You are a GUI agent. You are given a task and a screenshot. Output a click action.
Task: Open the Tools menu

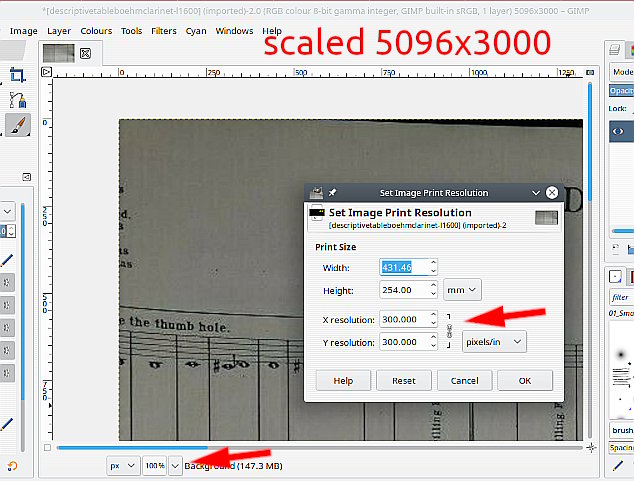pos(132,31)
